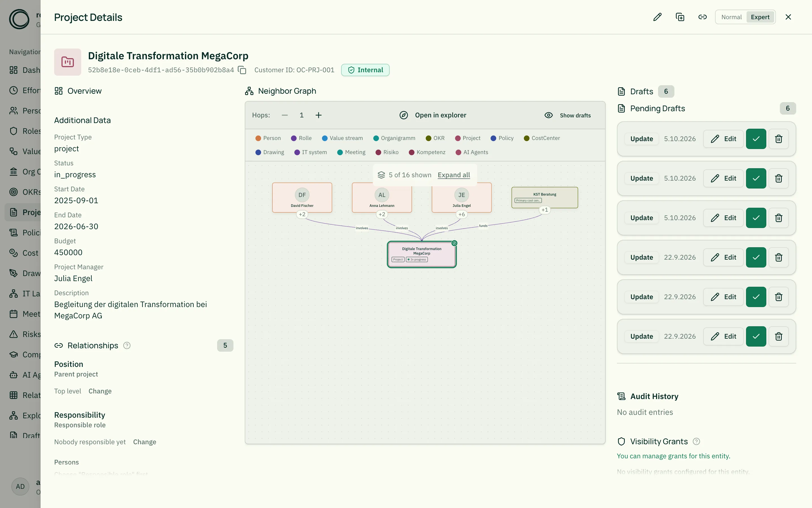Click Expand all link in graph
This screenshot has width=812, height=508.
[454, 175]
